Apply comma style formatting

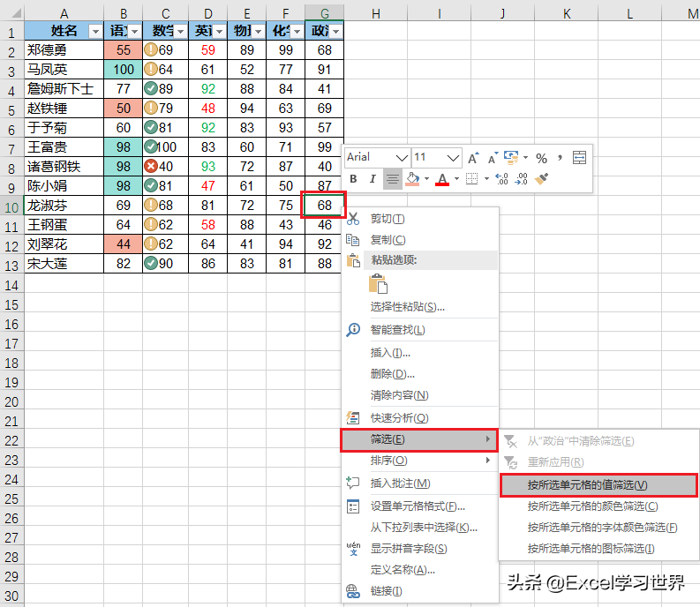click(560, 158)
